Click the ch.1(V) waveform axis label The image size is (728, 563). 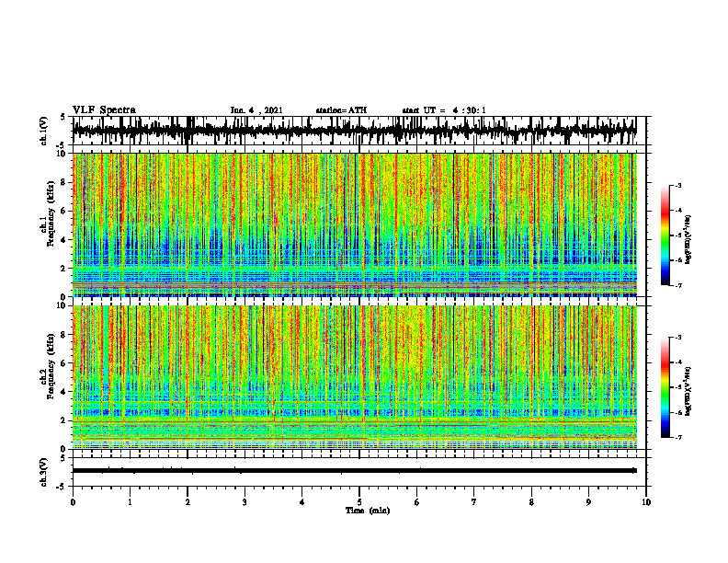44,131
